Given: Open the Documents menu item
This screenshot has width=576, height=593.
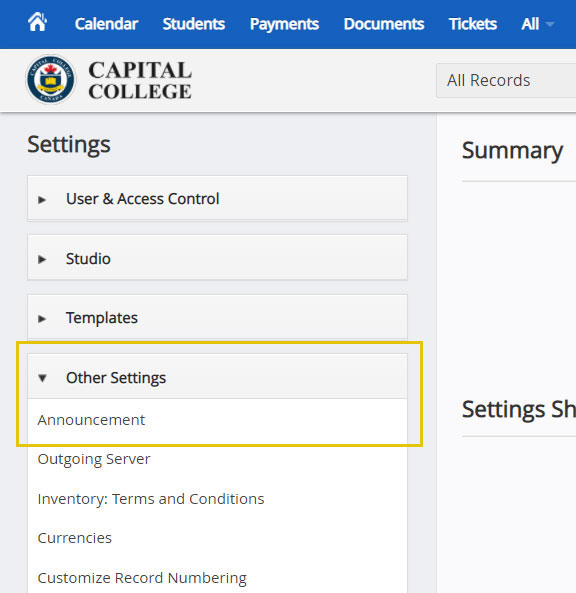Looking at the screenshot, I should click(384, 24).
